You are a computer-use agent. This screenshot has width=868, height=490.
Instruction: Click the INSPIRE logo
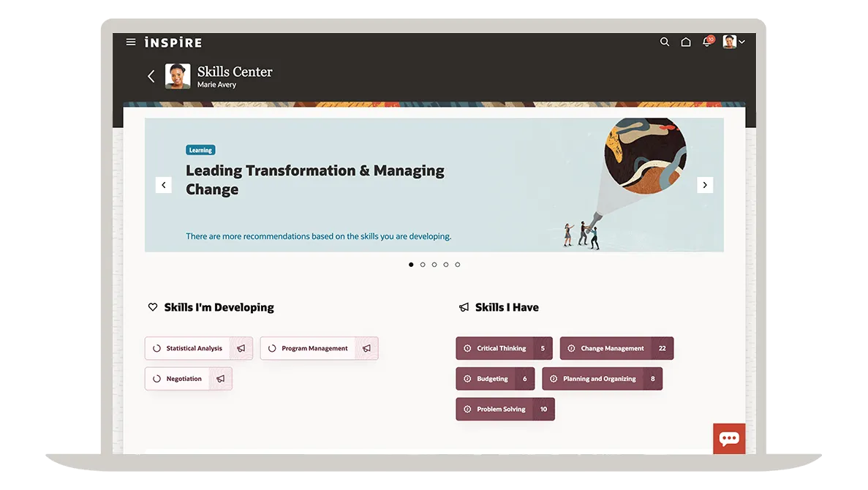click(173, 42)
